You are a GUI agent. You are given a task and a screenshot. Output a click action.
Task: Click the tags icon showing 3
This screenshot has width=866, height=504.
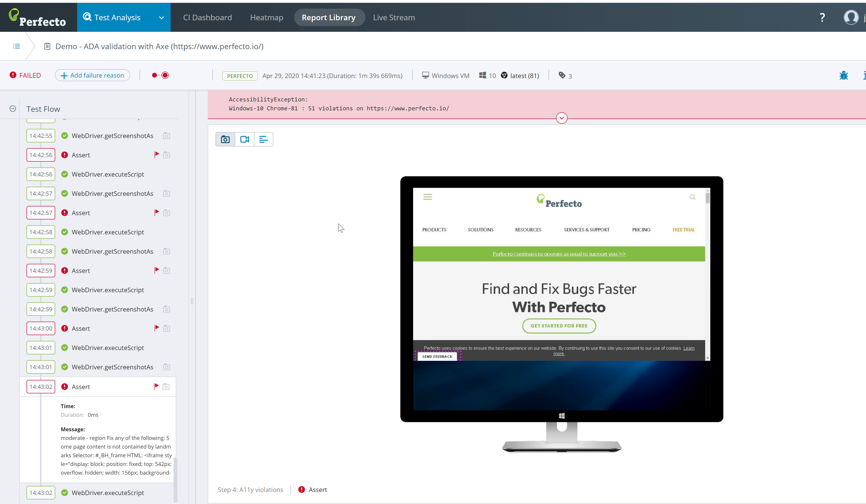[562, 75]
